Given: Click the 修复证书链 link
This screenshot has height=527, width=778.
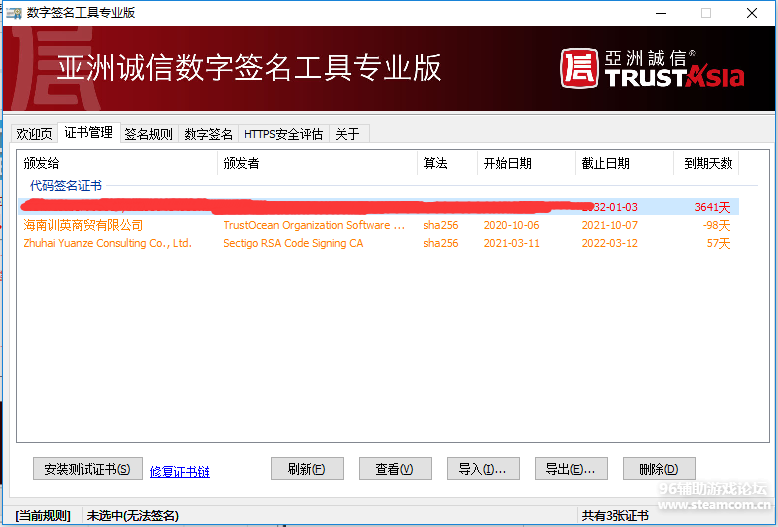Looking at the screenshot, I should tap(180, 471).
